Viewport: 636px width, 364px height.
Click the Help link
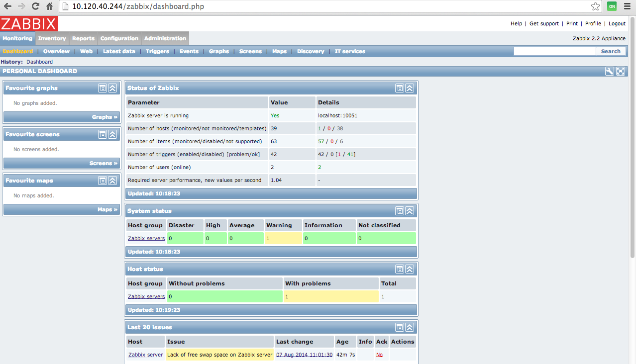coord(516,23)
